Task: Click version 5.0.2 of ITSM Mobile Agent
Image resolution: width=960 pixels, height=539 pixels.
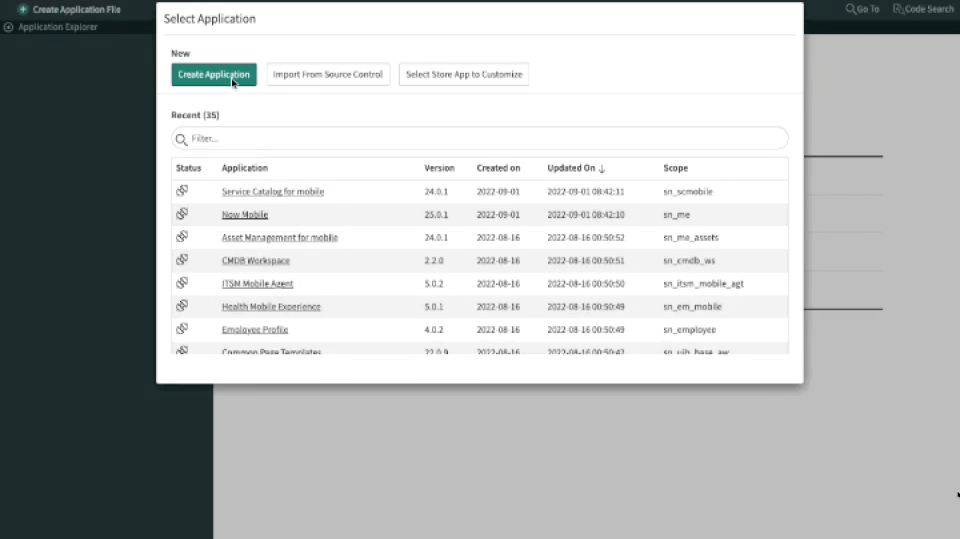Action: 434,284
